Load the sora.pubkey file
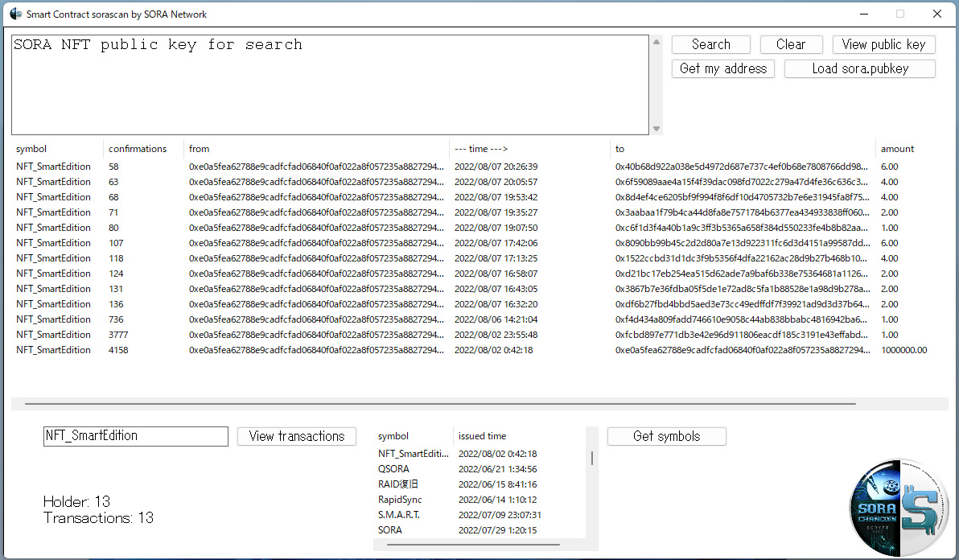Screen dimensions: 959x560 tap(860, 68)
